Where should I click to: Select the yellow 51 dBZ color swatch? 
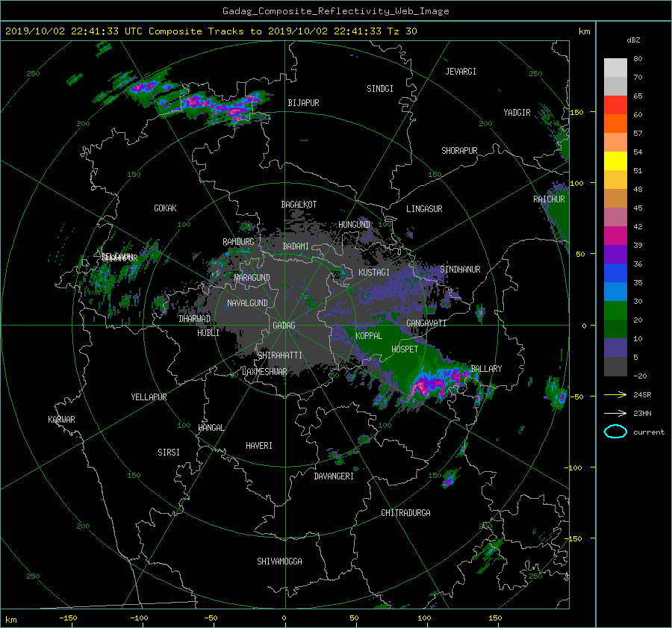point(615,161)
